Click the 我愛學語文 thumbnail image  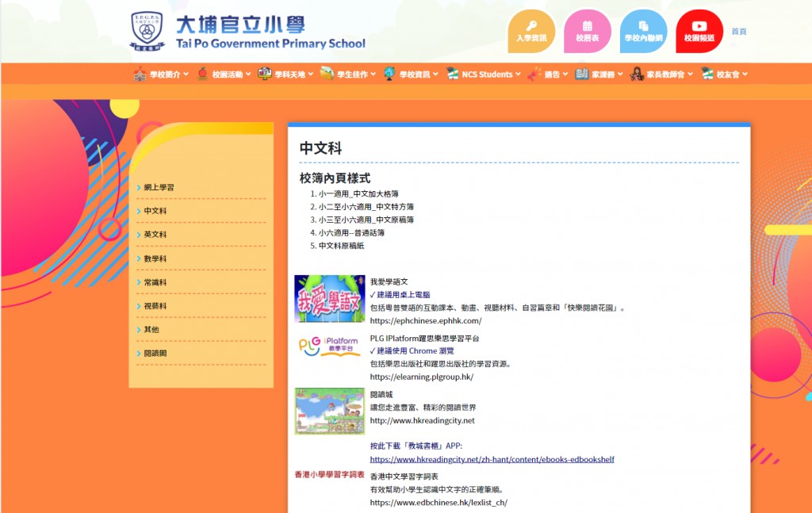tap(329, 298)
